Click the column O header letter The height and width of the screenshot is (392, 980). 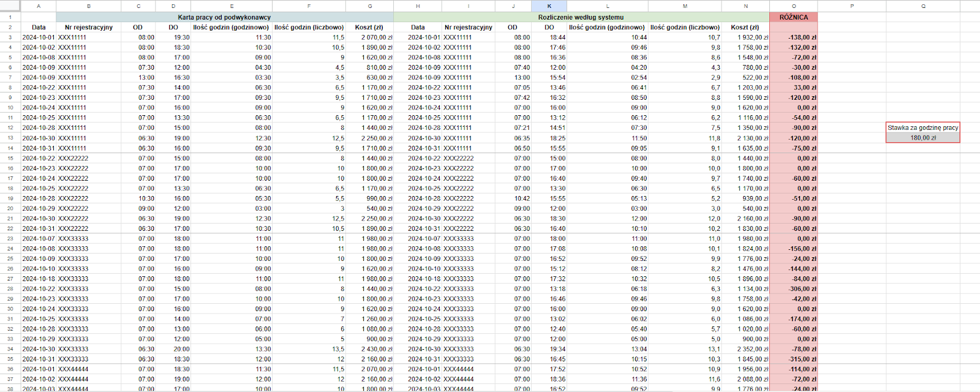[794, 6]
